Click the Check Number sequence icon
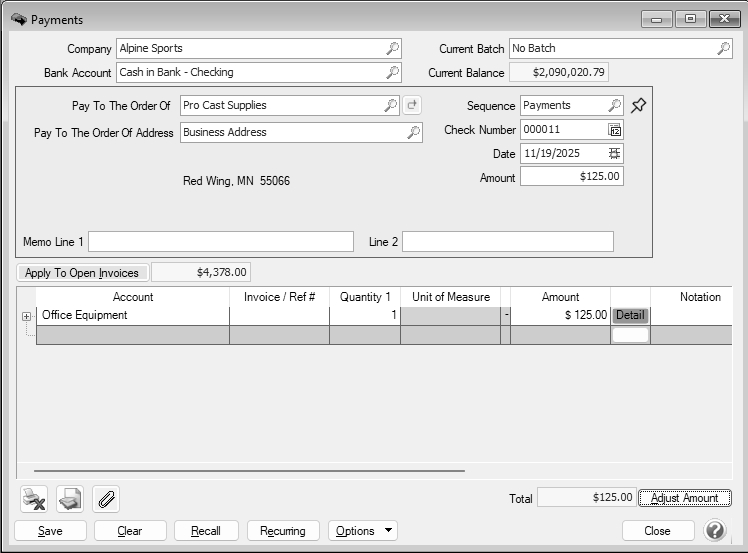Viewport: 748px width, 553px height. tap(615, 130)
